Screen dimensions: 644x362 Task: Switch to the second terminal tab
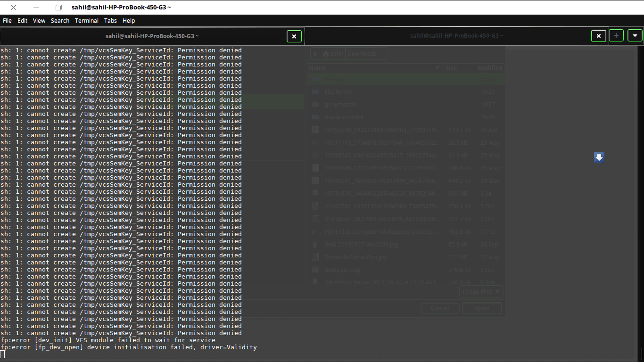(x=456, y=36)
